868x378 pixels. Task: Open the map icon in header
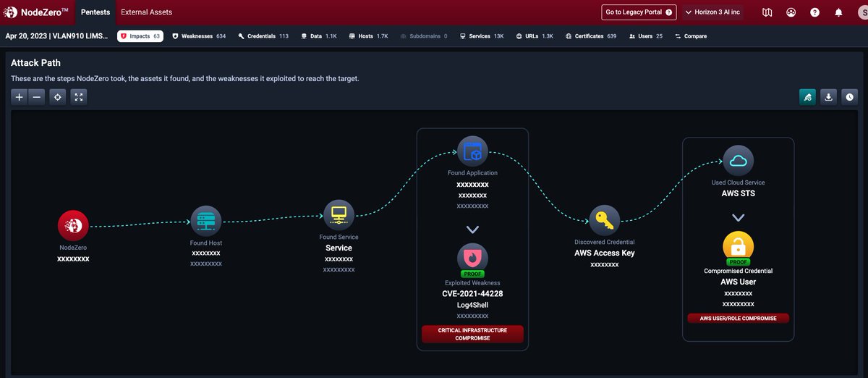coord(767,12)
